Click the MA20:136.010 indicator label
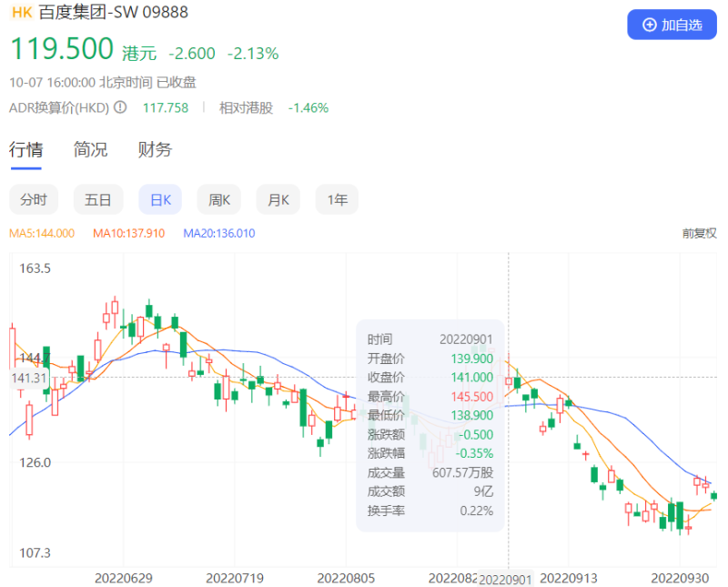This screenshot has width=728, height=587. pyautogui.click(x=218, y=233)
